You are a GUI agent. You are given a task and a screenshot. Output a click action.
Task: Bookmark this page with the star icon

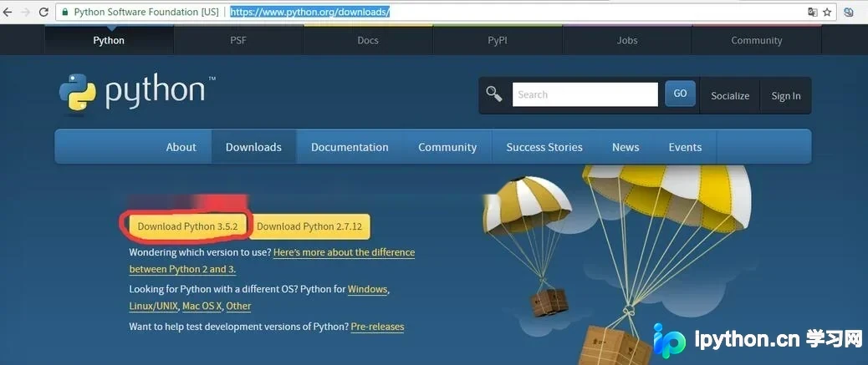(x=827, y=12)
